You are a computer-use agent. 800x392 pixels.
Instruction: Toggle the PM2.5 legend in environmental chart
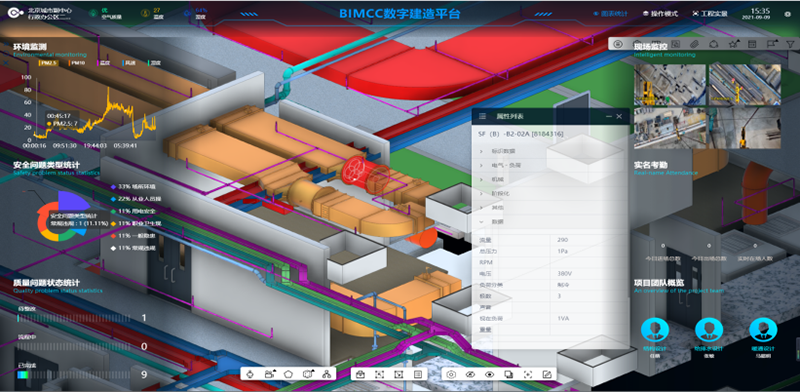pyautogui.click(x=48, y=63)
